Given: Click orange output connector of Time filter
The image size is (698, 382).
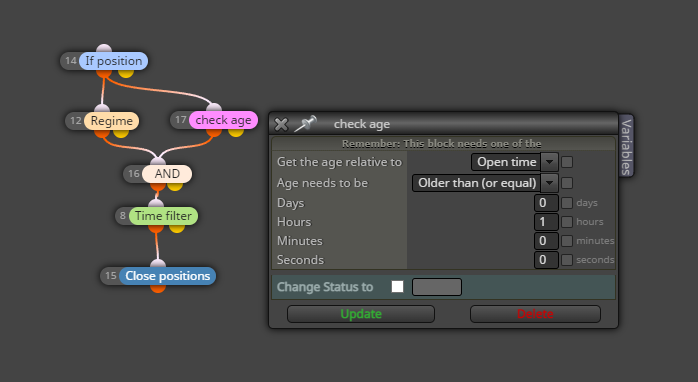Looking at the screenshot, I should (x=156, y=228).
